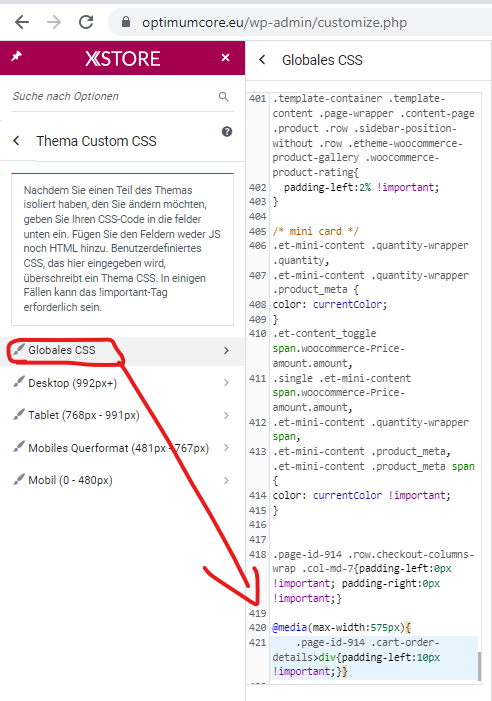The height and width of the screenshot is (701, 492).
Task: Click the 'padding-left:2% !important;' line
Action: [x=362, y=187]
